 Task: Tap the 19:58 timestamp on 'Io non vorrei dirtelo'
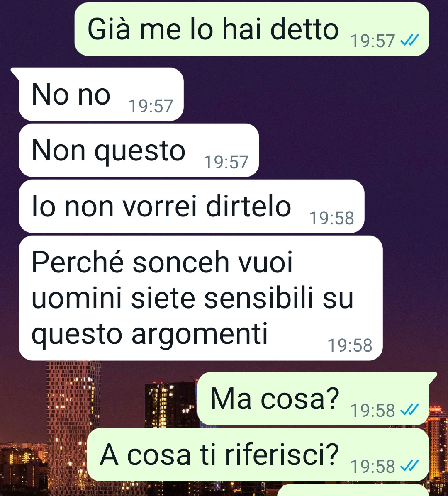coord(331,218)
